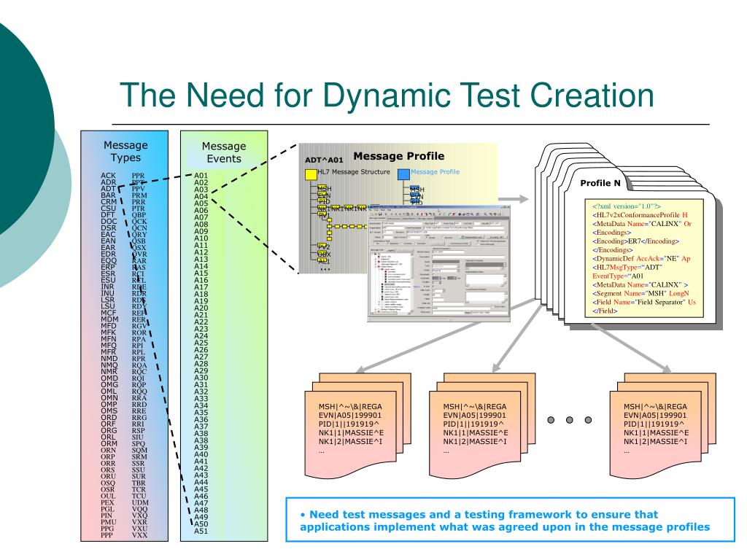Open the test message document stack right of the ellipsis dots
Screen dimensions: 747x560
tap(662, 426)
